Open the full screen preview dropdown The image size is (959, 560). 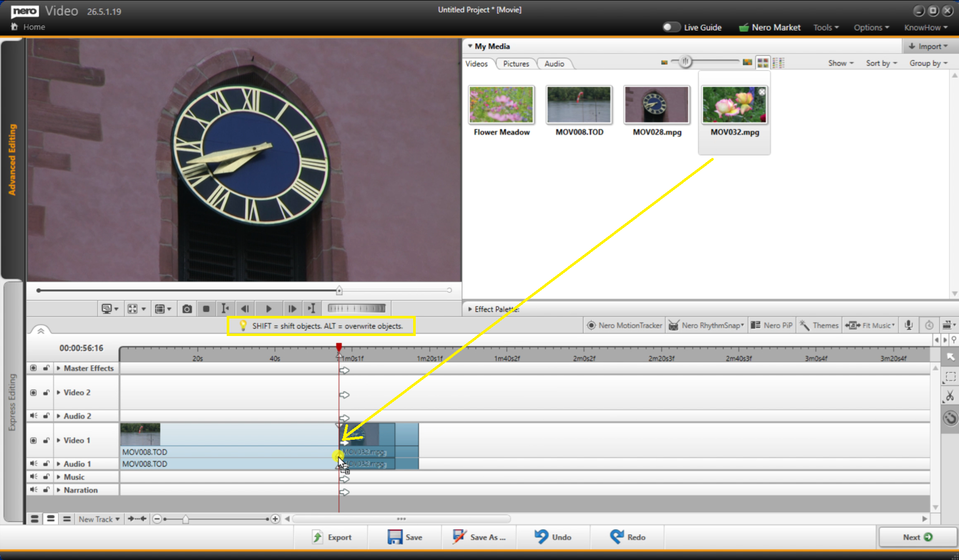click(137, 309)
